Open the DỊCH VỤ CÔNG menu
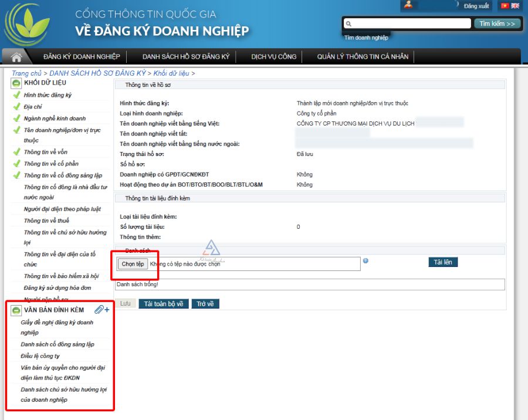The height and width of the screenshot is (420, 528). [x=274, y=57]
